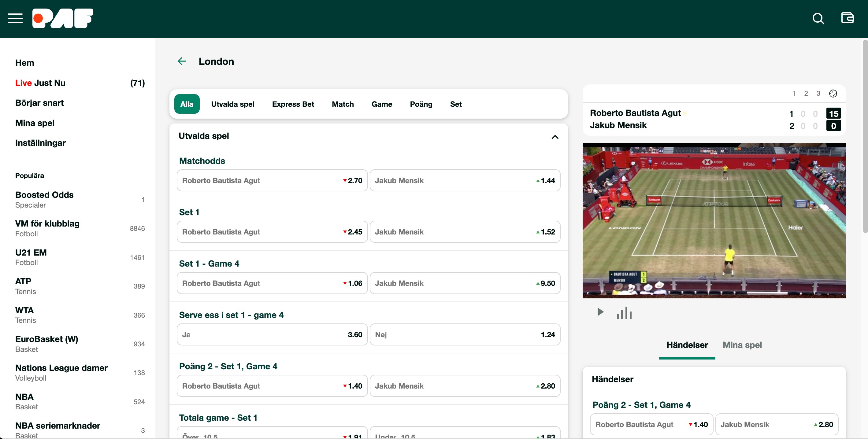
Task: Toggle the Game filter chip
Action: [x=382, y=104]
